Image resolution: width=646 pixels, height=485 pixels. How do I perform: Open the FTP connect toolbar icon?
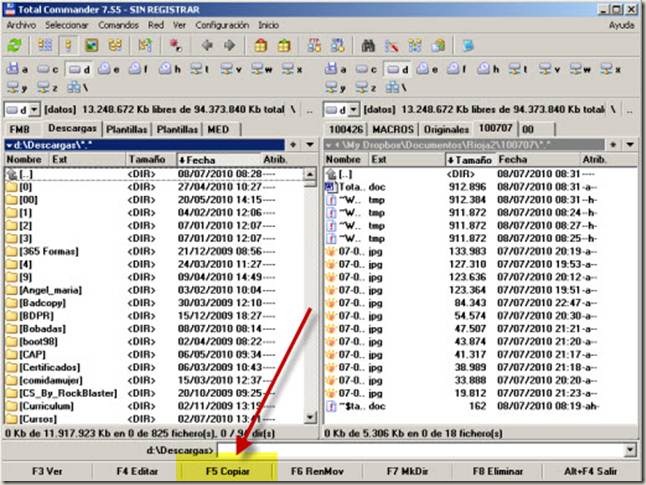coord(314,45)
